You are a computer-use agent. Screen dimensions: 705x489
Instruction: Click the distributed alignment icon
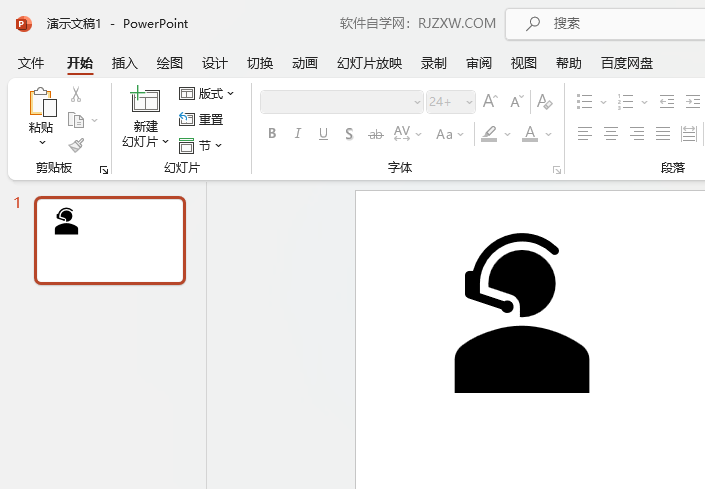click(689, 133)
